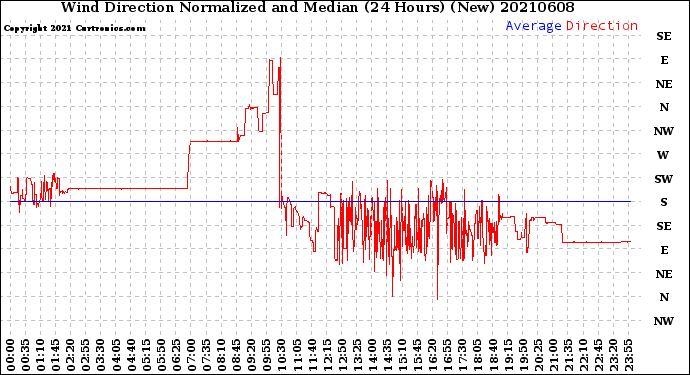This screenshot has height=375, width=690.
Task: Click the time label '23:55'
Action: click(x=628, y=355)
